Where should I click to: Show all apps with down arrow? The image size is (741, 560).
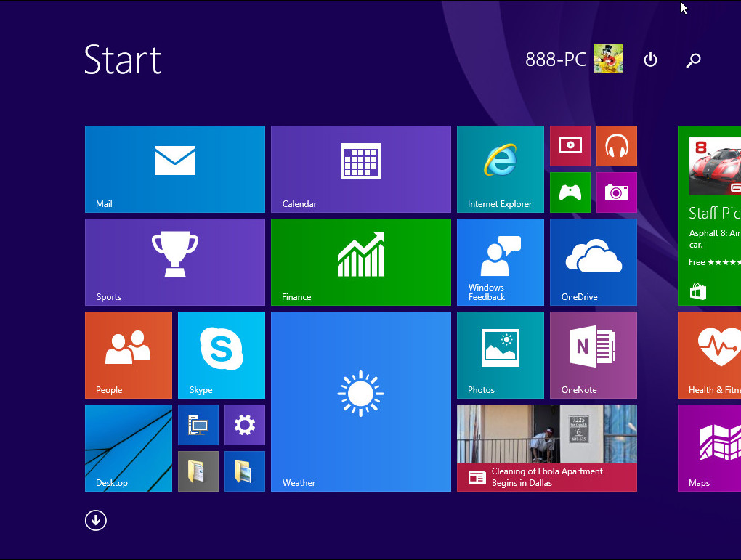(95, 520)
